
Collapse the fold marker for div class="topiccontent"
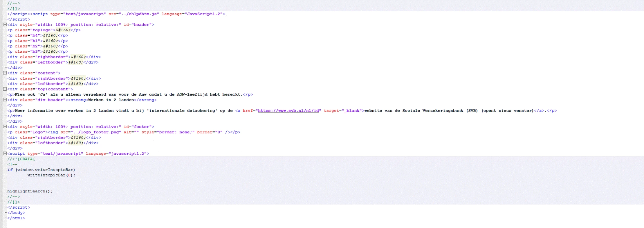[5, 89]
